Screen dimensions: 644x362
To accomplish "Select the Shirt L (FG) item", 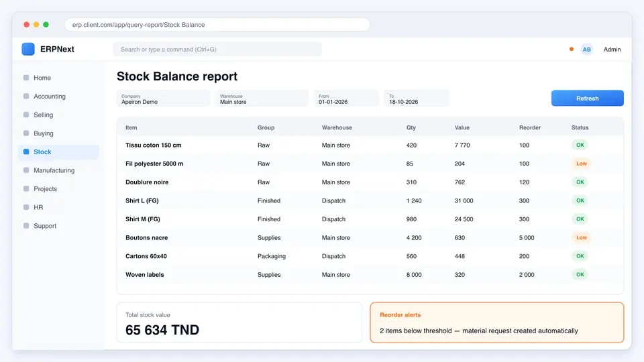I will coord(142,200).
